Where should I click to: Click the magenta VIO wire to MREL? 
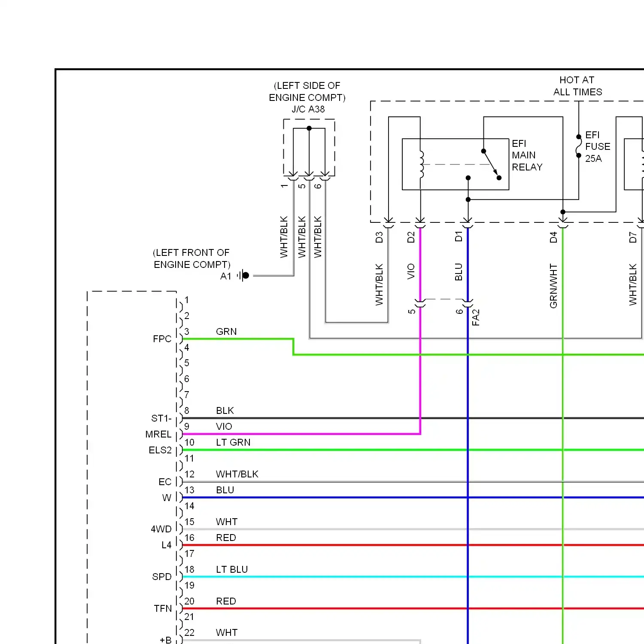pos(301,434)
